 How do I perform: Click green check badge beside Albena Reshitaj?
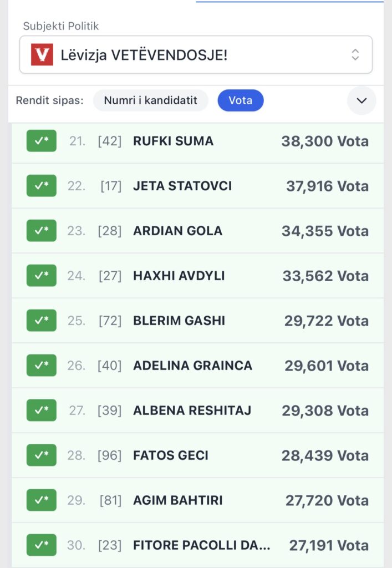(42, 410)
